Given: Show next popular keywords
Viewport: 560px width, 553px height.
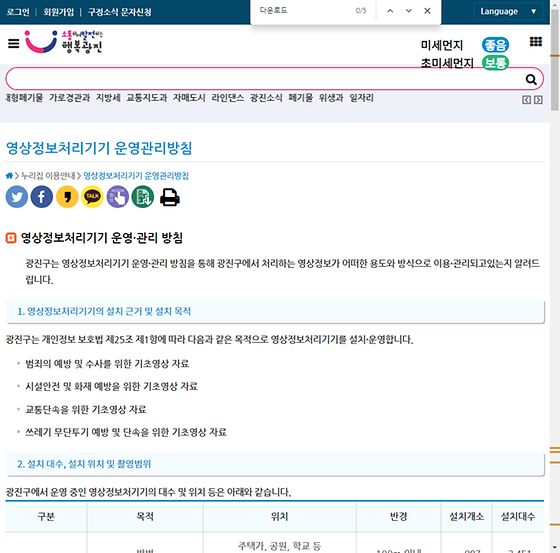Looking at the screenshot, I should (538, 100).
